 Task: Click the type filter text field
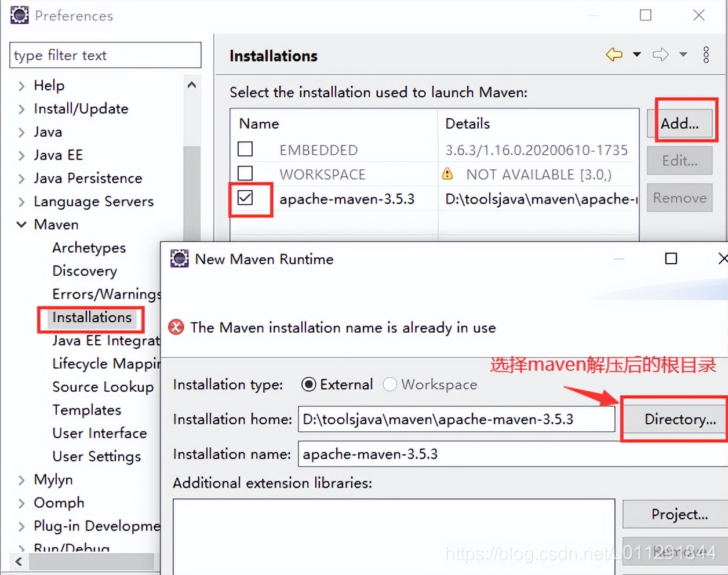pyautogui.click(x=105, y=55)
